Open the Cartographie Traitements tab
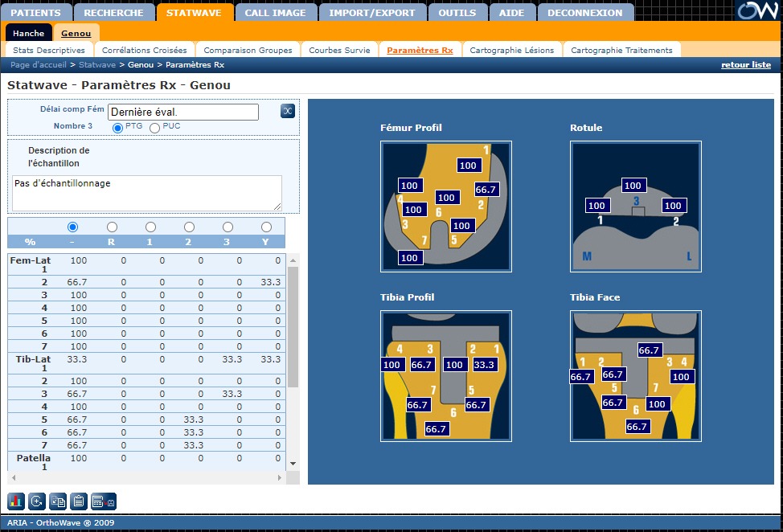This screenshot has height=532, width=783. [x=621, y=50]
